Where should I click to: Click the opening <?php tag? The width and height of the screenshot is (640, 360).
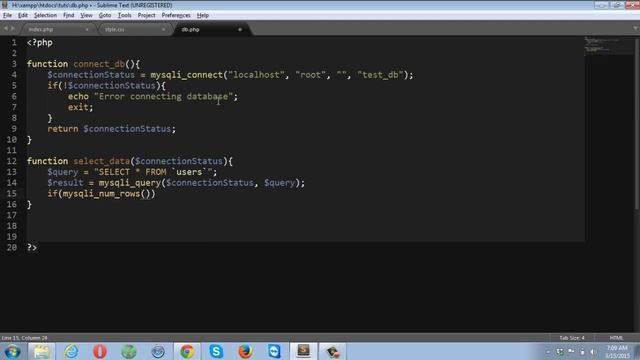[x=40, y=42]
